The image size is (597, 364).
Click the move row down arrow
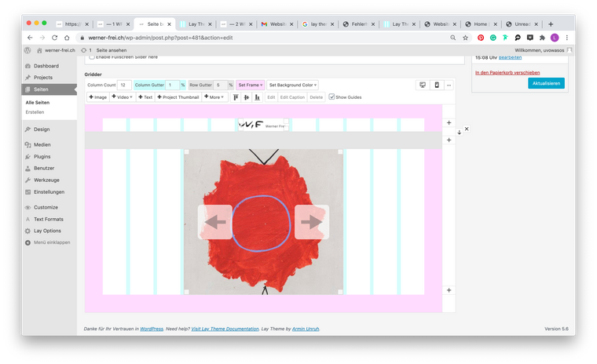pyautogui.click(x=460, y=133)
